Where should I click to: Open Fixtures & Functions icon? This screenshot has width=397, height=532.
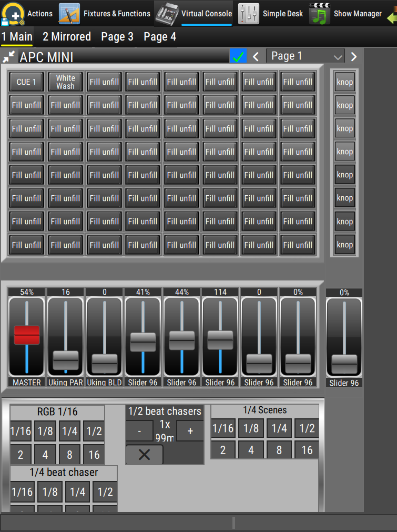point(69,14)
